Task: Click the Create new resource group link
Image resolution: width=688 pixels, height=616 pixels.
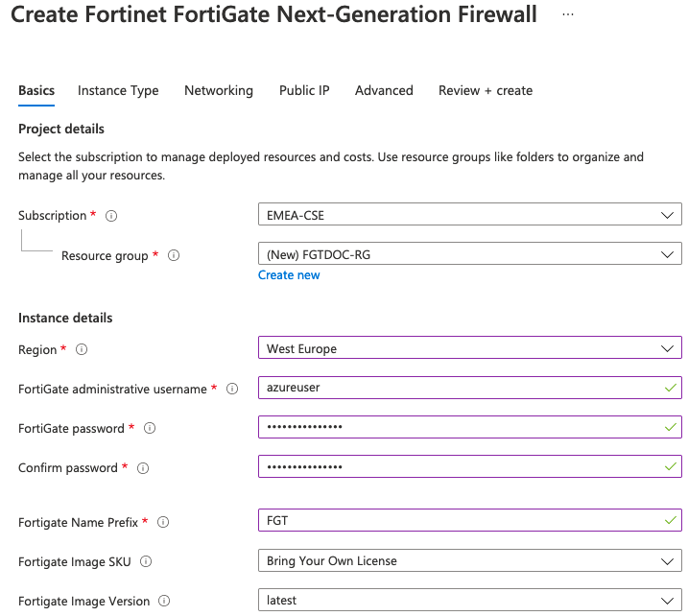Action: pos(289,275)
